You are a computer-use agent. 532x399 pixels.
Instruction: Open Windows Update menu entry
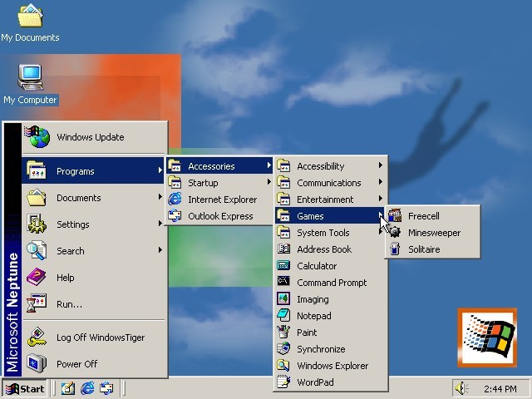[x=94, y=137]
